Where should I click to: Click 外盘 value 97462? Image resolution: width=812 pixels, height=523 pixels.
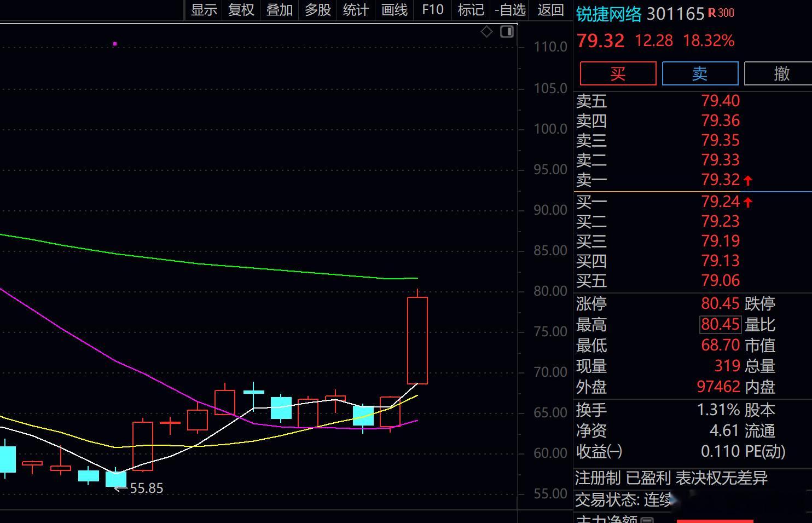(718, 387)
